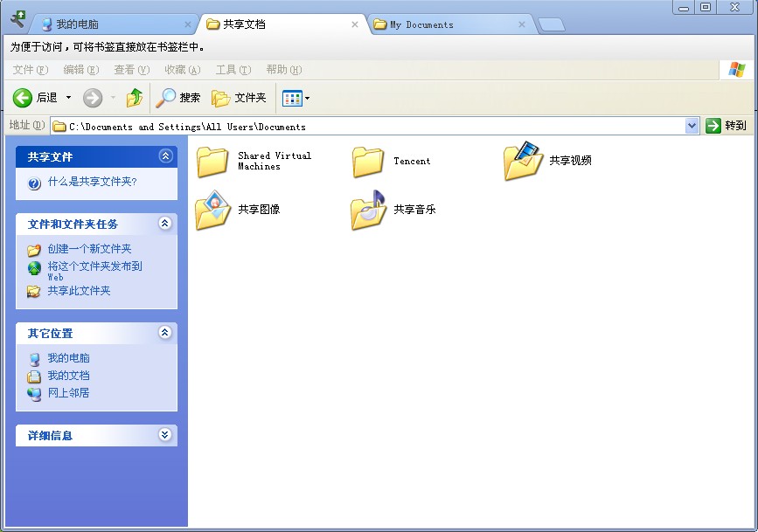Click the up-one-level folder icon

click(x=136, y=98)
